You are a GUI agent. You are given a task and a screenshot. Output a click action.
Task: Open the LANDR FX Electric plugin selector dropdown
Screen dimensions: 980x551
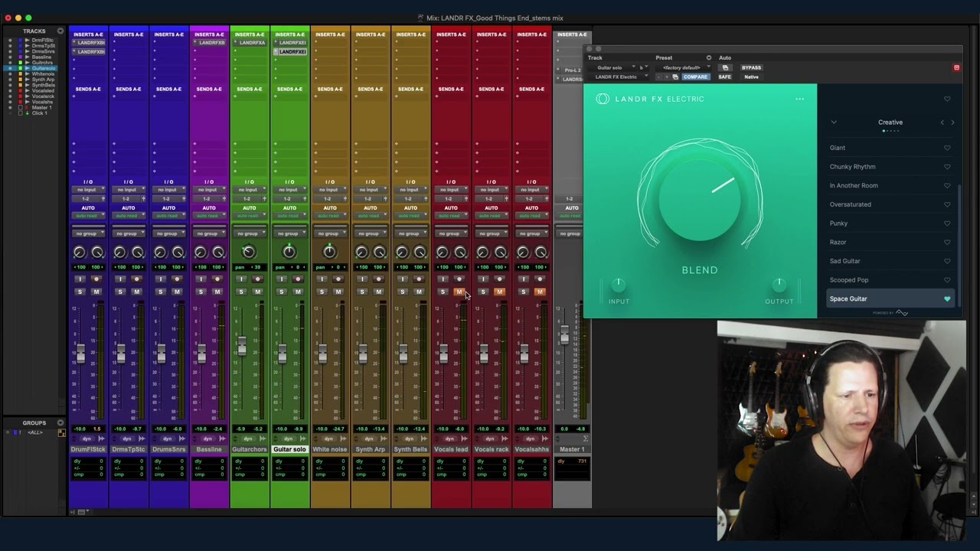point(619,77)
